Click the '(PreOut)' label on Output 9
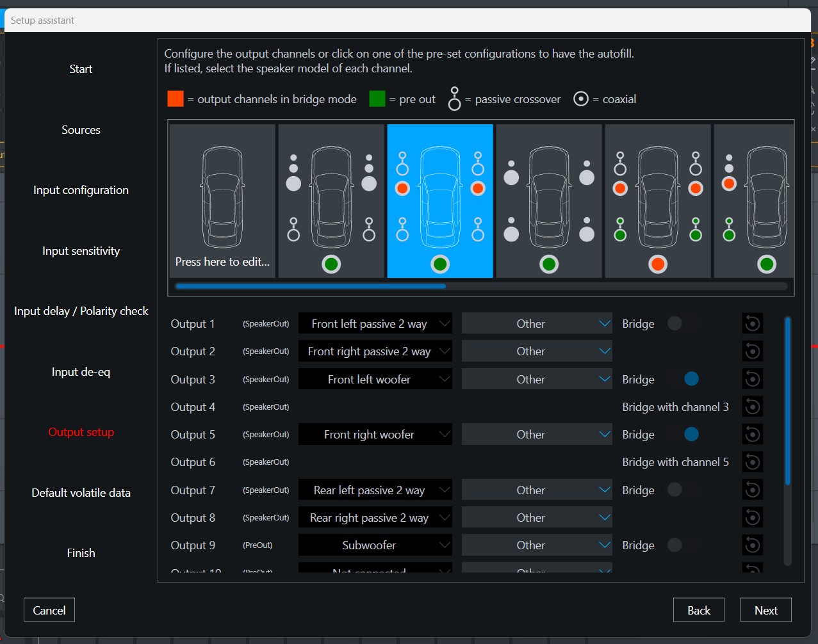 [258, 545]
